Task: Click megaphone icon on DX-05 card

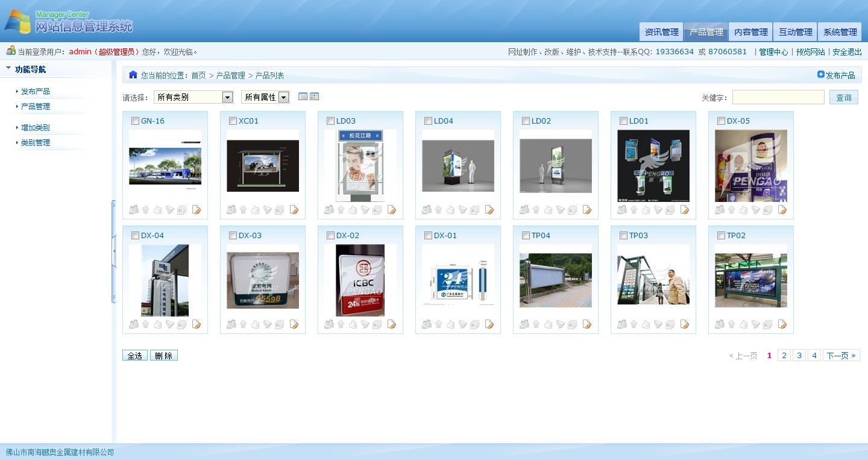Action: [x=756, y=210]
